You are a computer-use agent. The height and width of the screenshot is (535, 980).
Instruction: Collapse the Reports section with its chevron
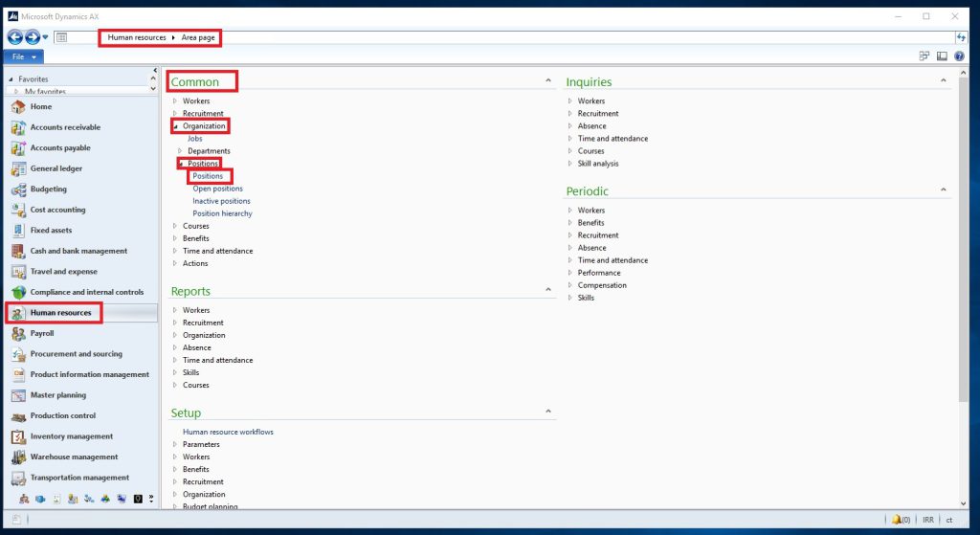coord(548,289)
